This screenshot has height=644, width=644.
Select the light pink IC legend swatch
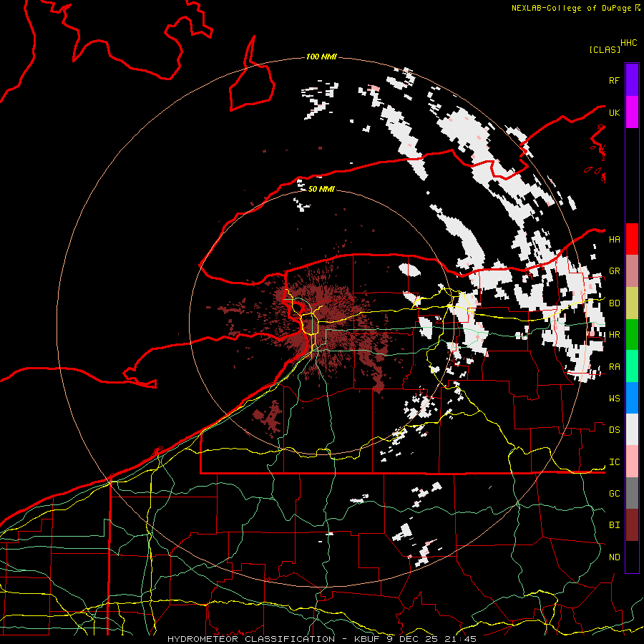coord(632,462)
